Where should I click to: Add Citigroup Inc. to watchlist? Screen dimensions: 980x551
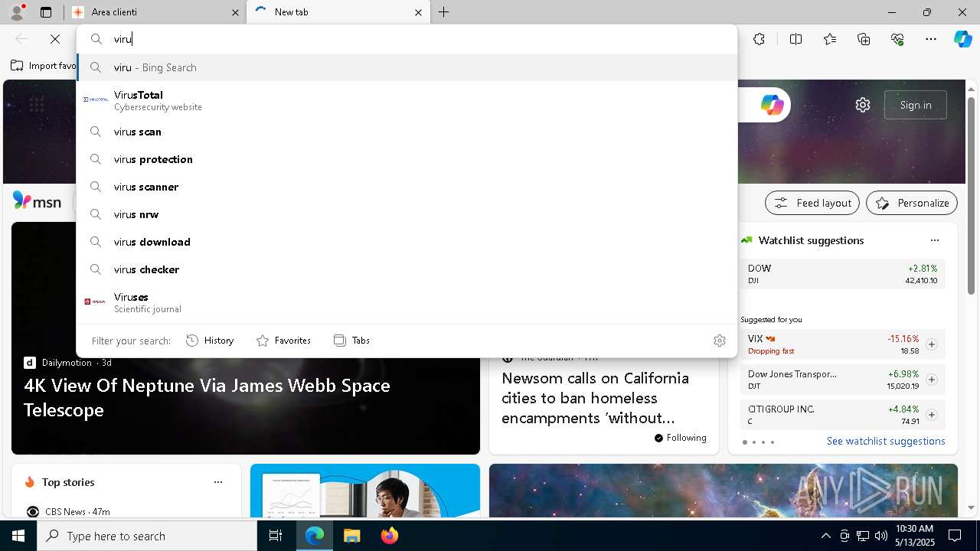point(931,415)
